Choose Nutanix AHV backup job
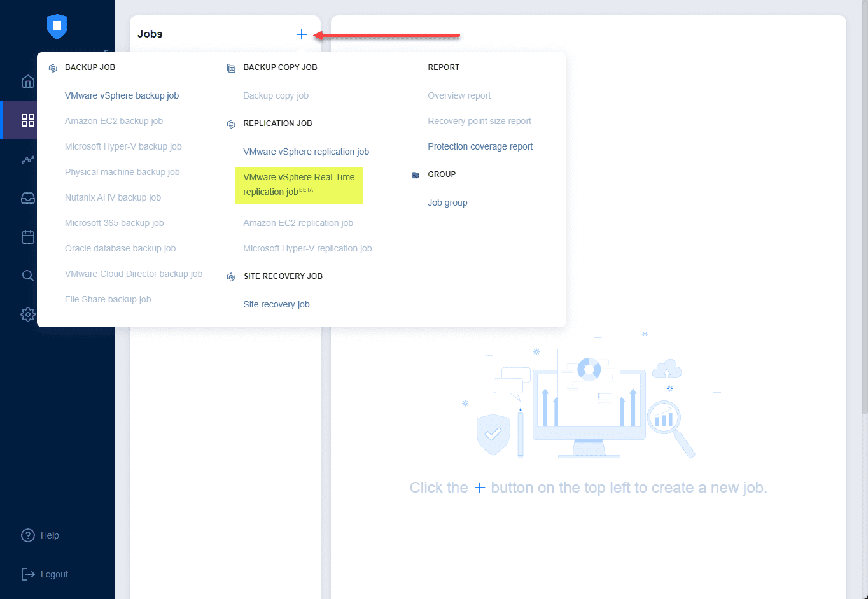This screenshot has height=599, width=868. point(113,197)
